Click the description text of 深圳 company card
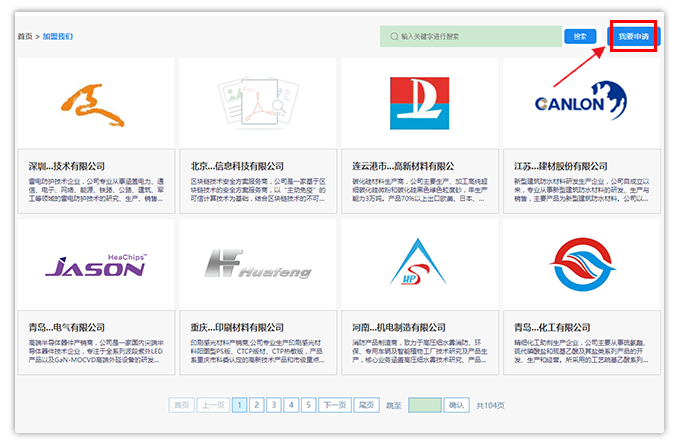 pyautogui.click(x=96, y=190)
